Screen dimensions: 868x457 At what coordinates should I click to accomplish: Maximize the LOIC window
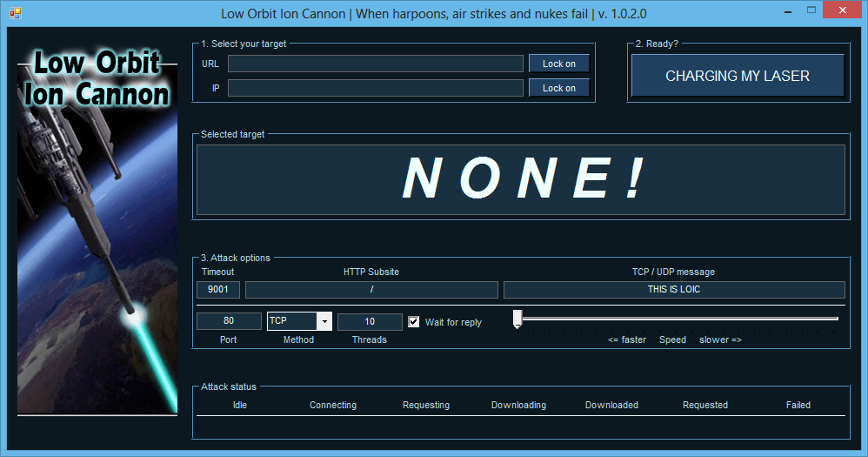click(x=811, y=10)
